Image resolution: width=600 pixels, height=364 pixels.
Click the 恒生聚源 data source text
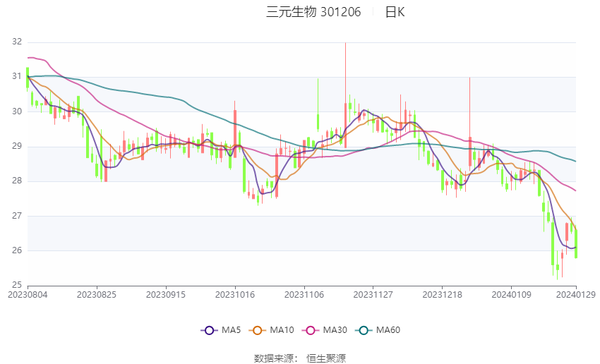pyautogui.click(x=326, y=358)
